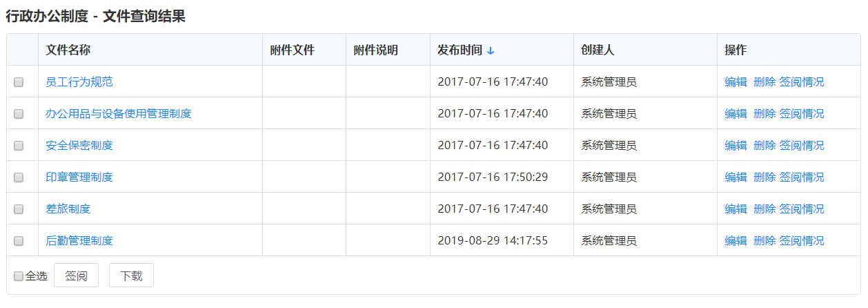
Task: Click the 文件名称 column header
Action: 68,50
